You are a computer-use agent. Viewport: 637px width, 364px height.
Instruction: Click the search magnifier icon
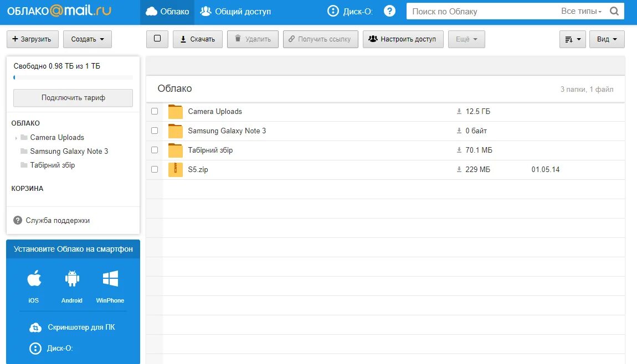point(614,12)
